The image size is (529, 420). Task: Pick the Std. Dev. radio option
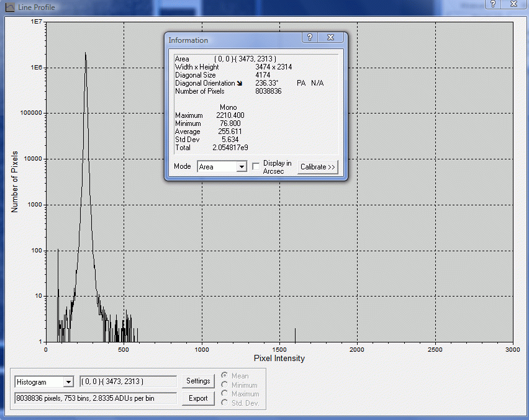point(224,403)
